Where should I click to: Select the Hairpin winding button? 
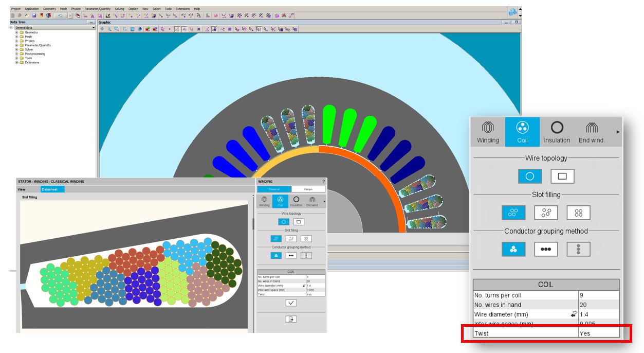308,189
